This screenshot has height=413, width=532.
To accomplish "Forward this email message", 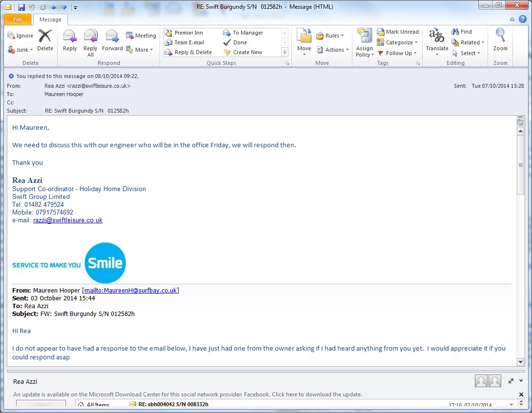I will point(112,40).
